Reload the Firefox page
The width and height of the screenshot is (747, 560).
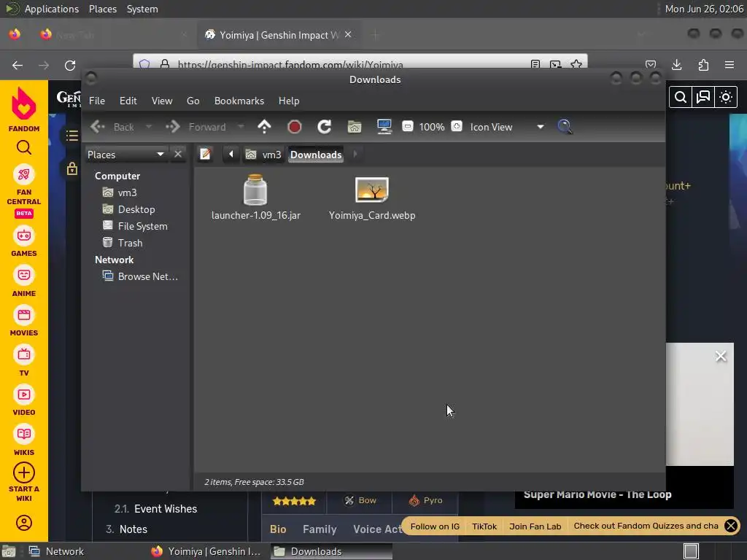coord(70,65)
